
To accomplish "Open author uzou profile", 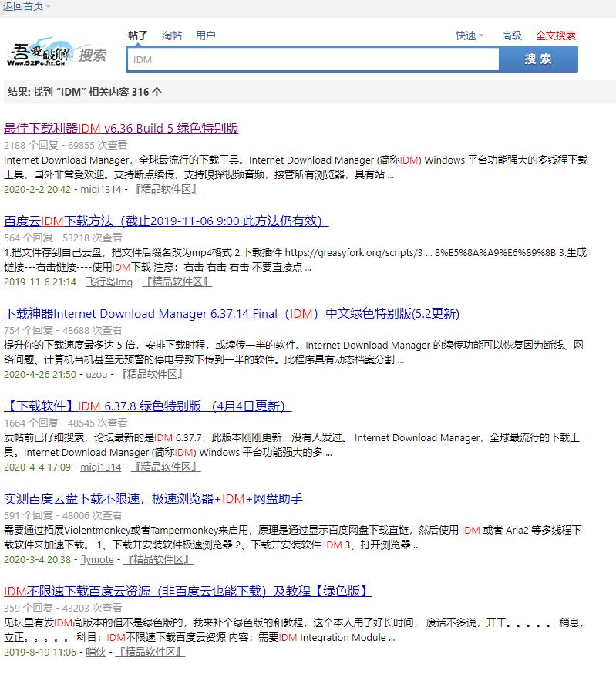I will [x=96, y=374].
